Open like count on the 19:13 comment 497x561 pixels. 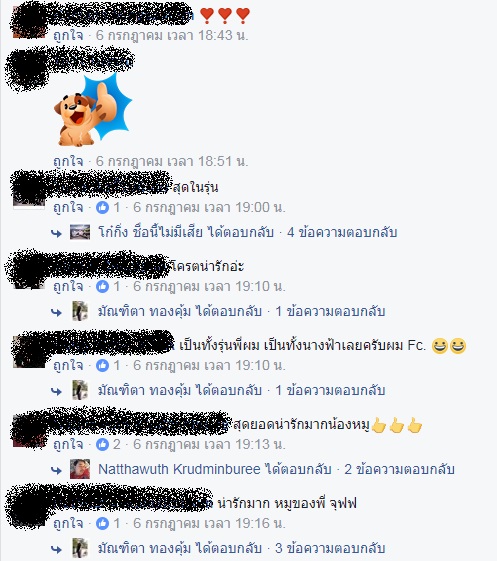pyautogui.click(x=108, y=444)
